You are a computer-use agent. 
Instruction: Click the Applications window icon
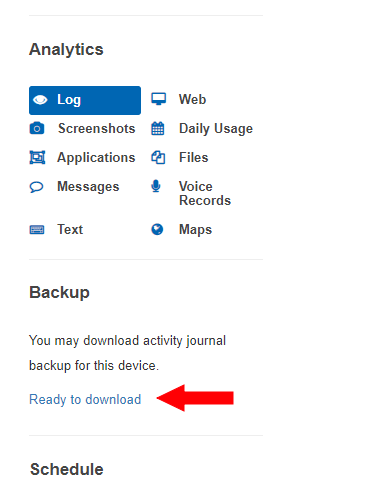pos(37,157)
